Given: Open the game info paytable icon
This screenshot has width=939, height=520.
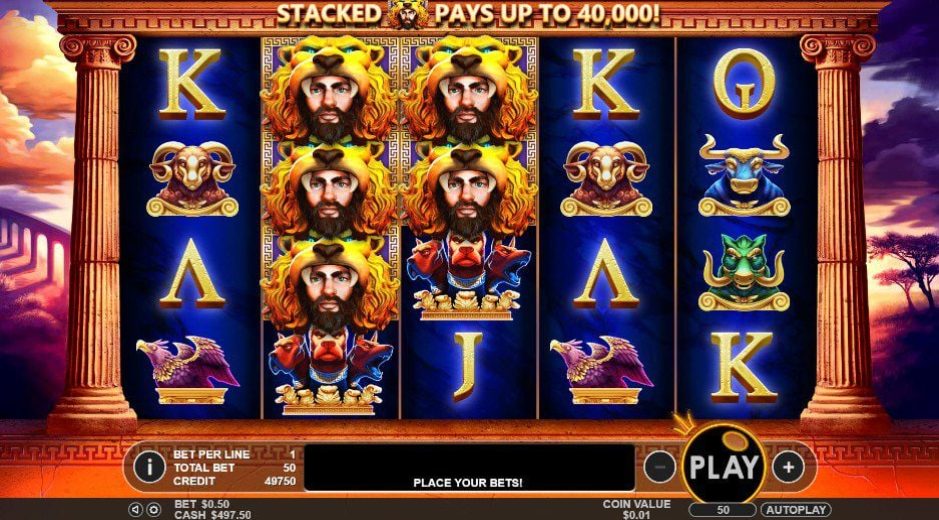Looking at the screenshot, I should (149, 467).
